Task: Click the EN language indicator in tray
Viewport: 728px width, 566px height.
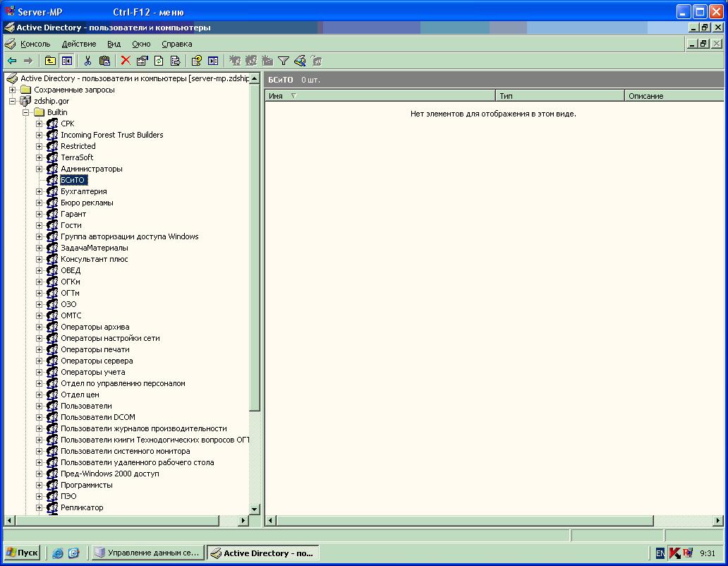Action: pos(660,553)
